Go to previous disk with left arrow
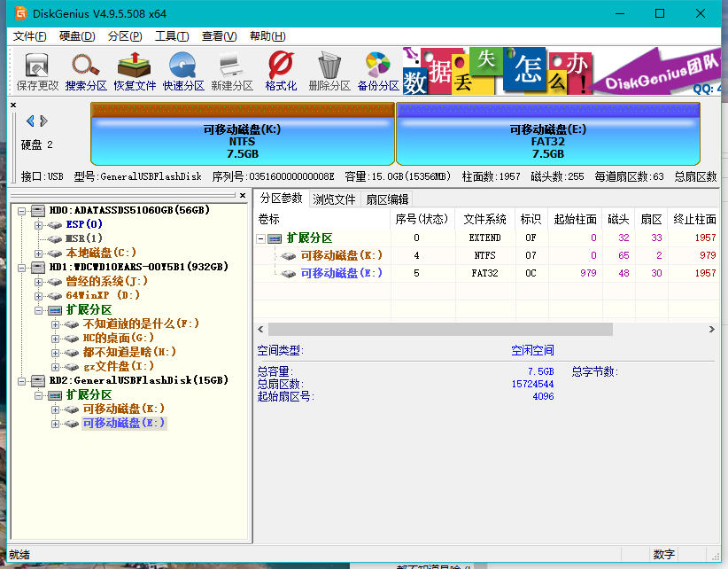Viewport: 728px width, 569px height. pos(30,121)
